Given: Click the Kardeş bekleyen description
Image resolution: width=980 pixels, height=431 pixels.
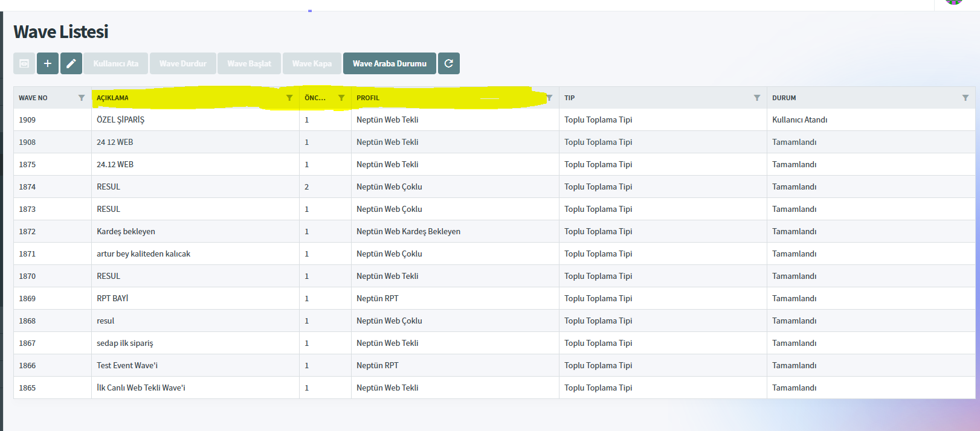Looking at the screenshot, I should (126, 231).
